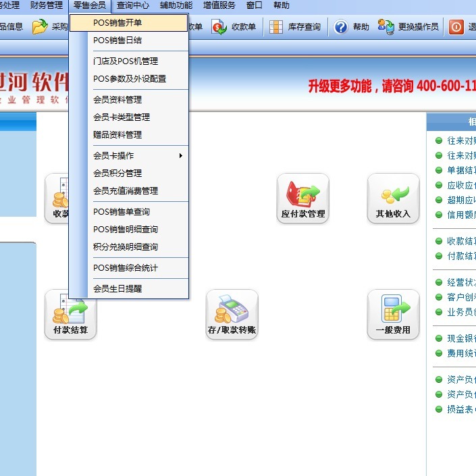Screen dimensions: 476x476
Task: Click the 采购 folder toolbar icon
Action: [40, 27]
